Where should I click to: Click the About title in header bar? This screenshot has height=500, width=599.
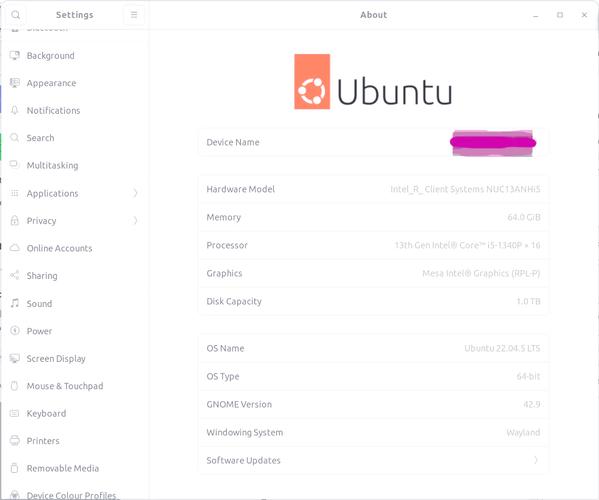pyautogui.click(x=374, y=15)
